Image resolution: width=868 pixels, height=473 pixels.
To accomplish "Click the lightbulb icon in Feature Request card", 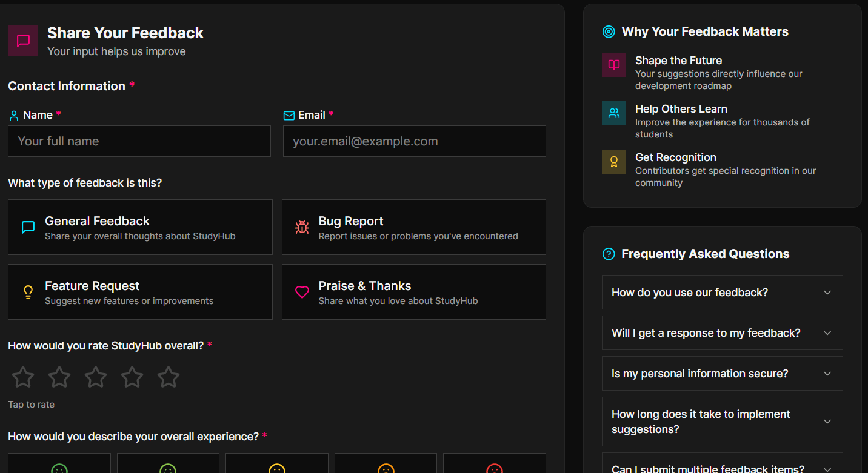I will click(28, 292).
